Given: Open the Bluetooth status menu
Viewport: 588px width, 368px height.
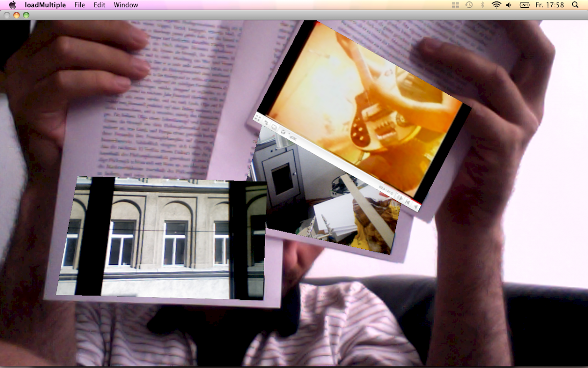Looking at the screenshot, I should (482, 5).
